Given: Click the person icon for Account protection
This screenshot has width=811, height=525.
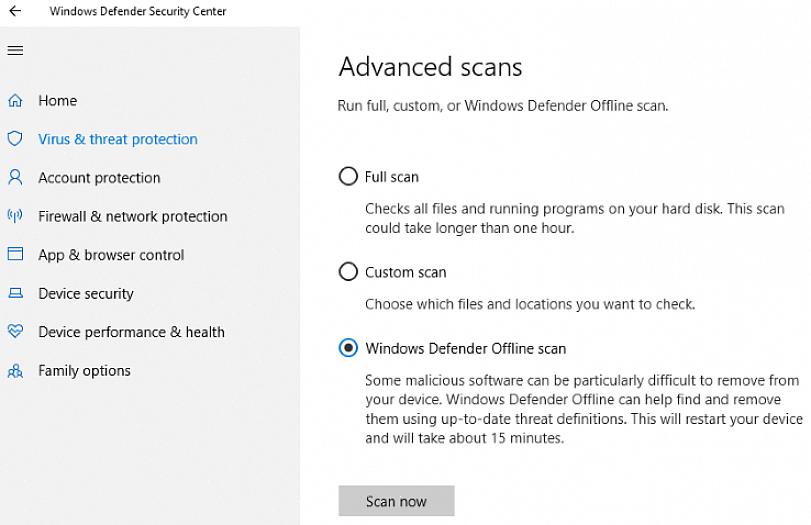Looking at the screenshot, I should [15, 177].
